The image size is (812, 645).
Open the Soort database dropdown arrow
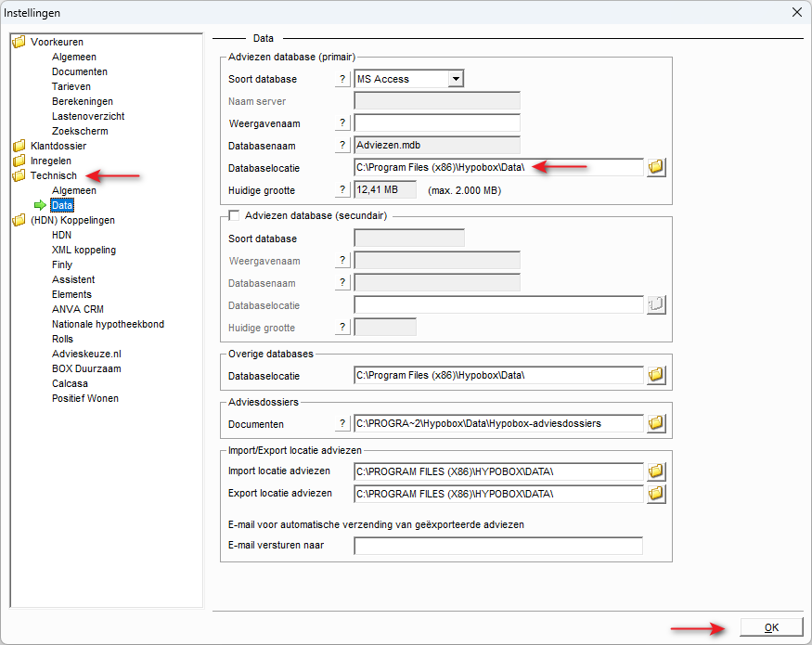pos(456,79)
